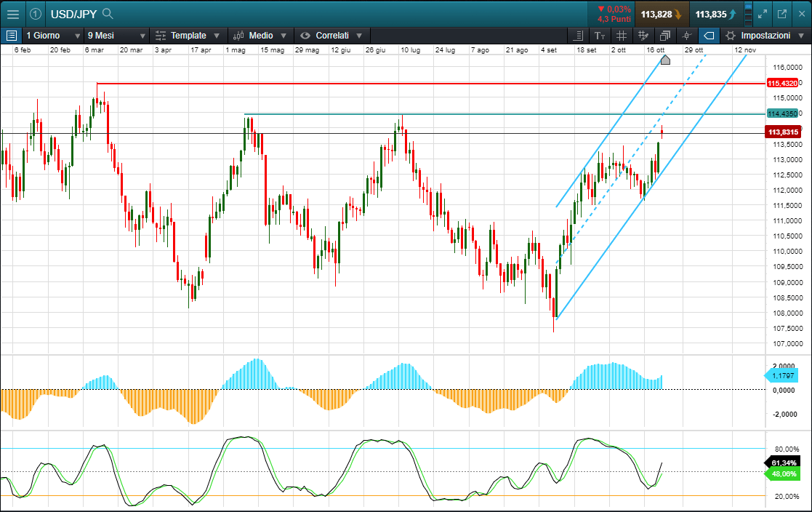Click the stacked layout selector bars
Viewport: 812px width, 512px height.
click(748, 14)
